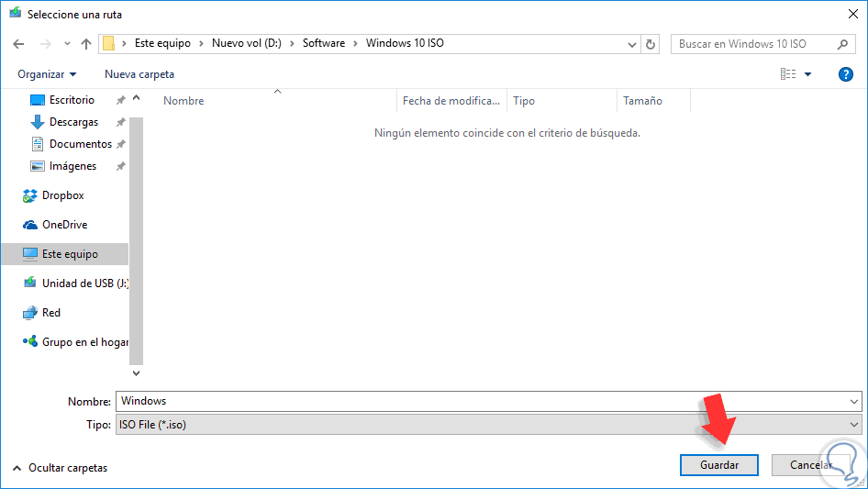This screenshot has height=489, width=868.
Task: Go back with the left arrow
Action: 18,44
